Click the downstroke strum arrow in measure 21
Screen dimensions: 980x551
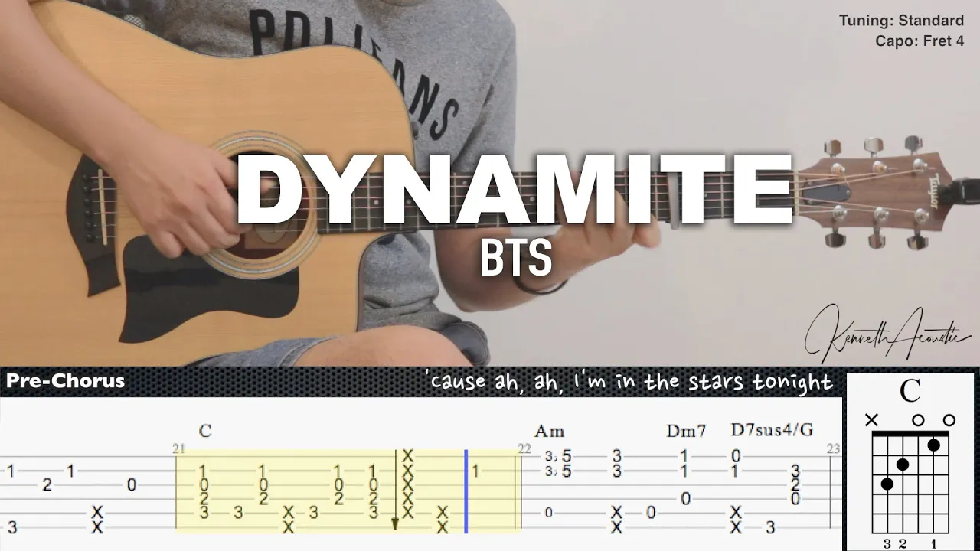click(x=395, y=491)
